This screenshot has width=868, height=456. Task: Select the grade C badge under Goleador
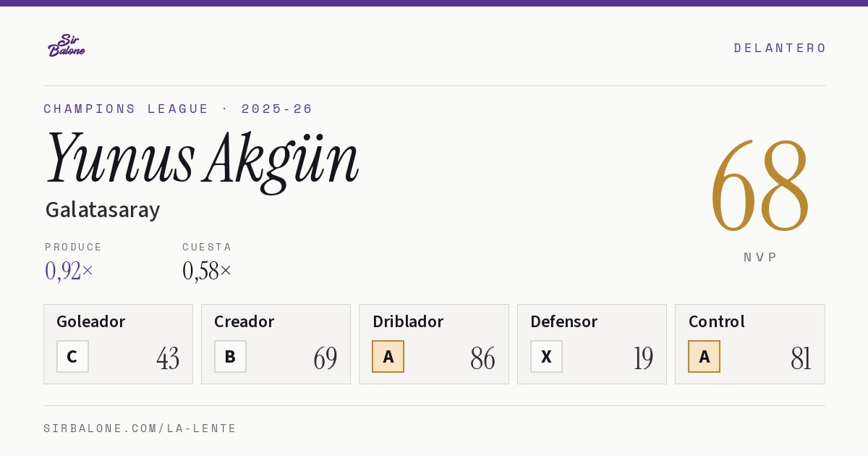(72, 356)
